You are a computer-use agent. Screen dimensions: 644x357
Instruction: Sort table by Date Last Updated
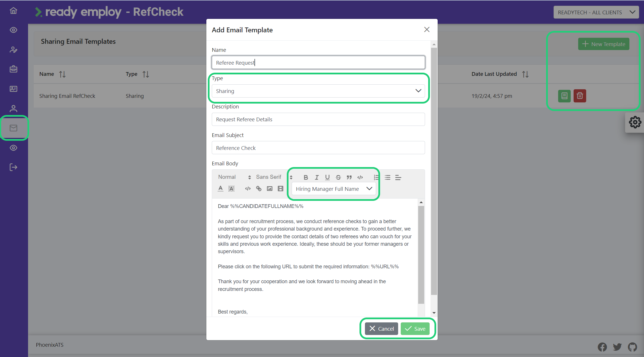(x=525, y=74)
